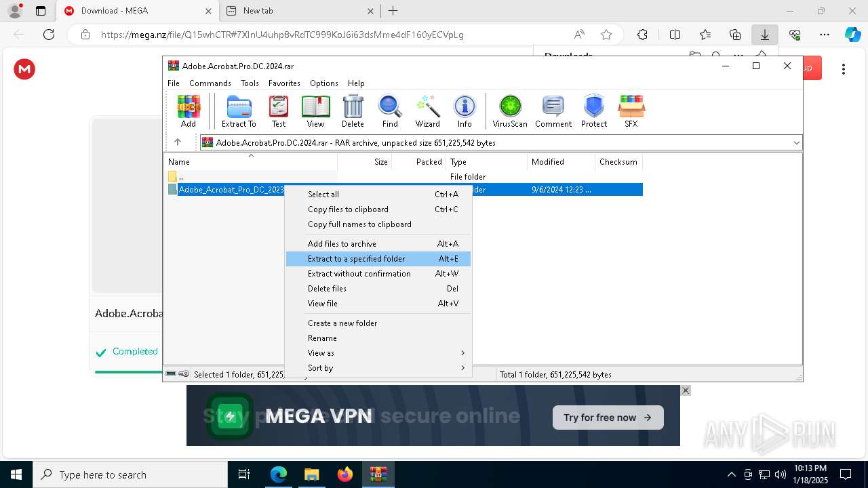Screen dimensions: 868x488
Task: Open Edge Downloads icon
Action: 764,35
